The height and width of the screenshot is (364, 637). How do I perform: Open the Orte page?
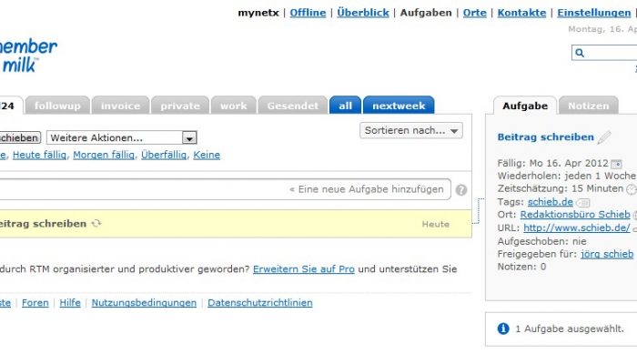474,13
